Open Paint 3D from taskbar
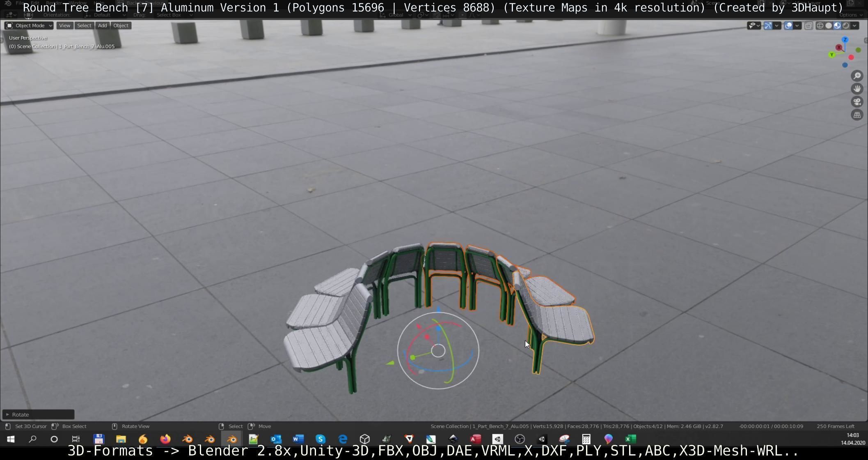This screenshot has width=868, height=460. (x=608, y=439)
